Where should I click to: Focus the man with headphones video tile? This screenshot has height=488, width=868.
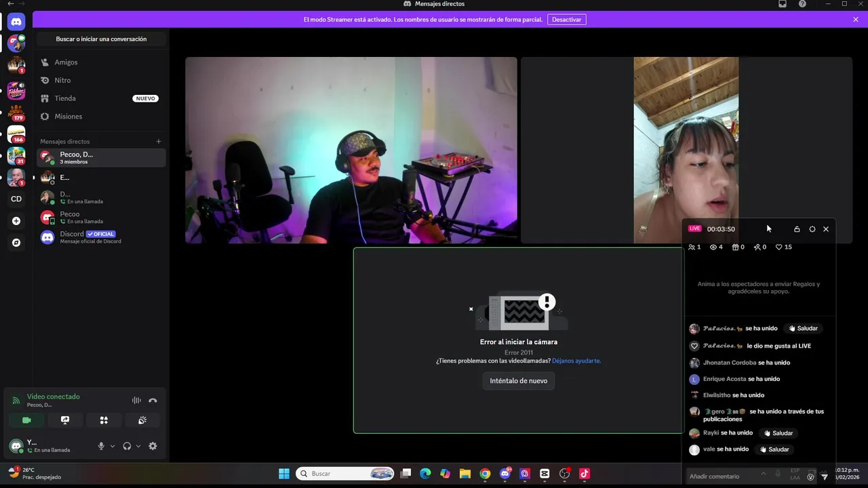[x=351, y=150]
